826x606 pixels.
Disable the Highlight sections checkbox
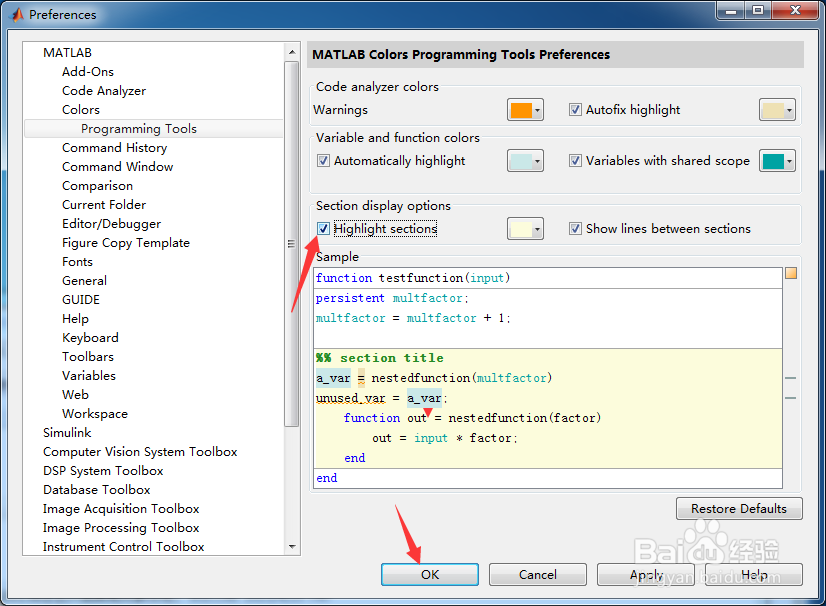(x=323, y=229)
